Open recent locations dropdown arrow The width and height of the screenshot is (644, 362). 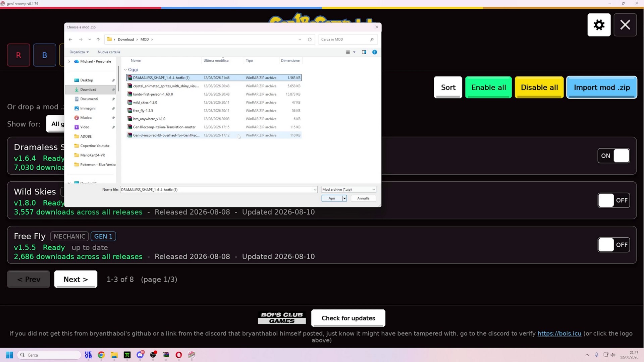coord(90,40)
